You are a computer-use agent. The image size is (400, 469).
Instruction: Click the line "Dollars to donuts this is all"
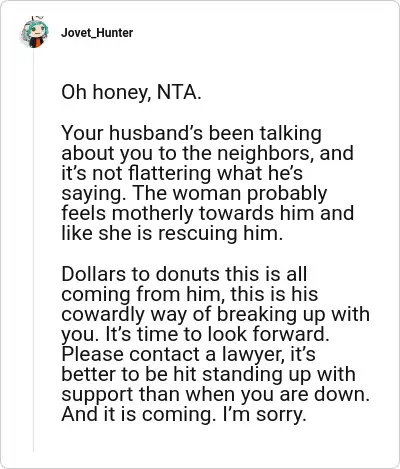184,274
